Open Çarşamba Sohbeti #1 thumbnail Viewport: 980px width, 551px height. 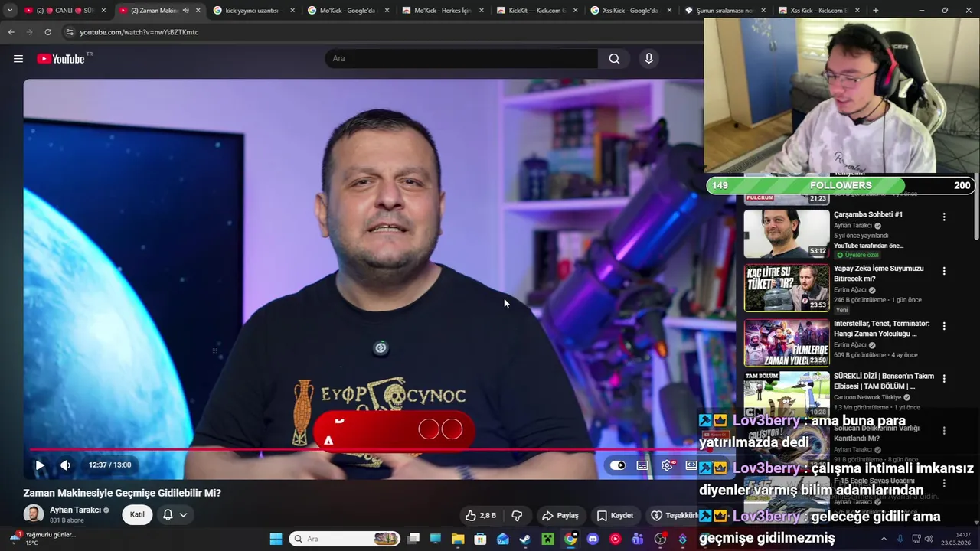pyautogui.click(x=786, y=234)
